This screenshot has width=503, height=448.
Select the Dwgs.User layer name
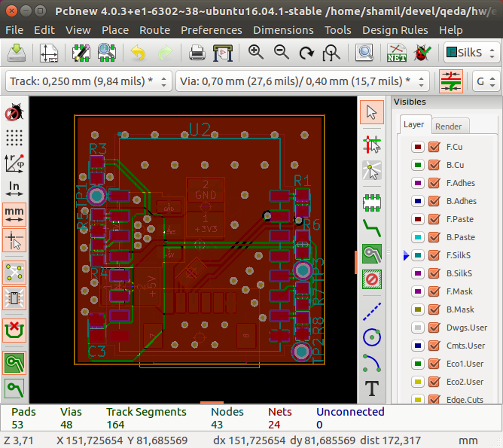tap(467, 328)
